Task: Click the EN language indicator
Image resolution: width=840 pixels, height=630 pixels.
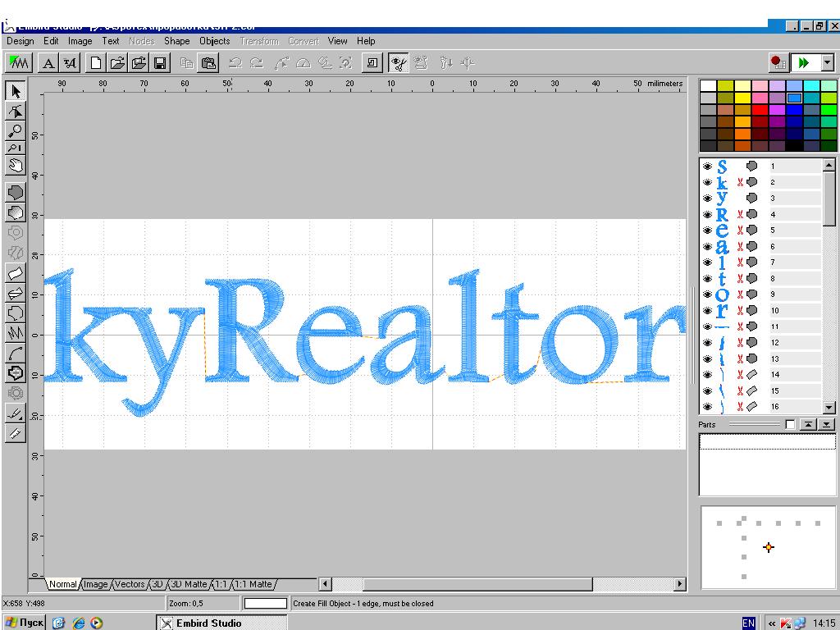Action: (748, 623)
